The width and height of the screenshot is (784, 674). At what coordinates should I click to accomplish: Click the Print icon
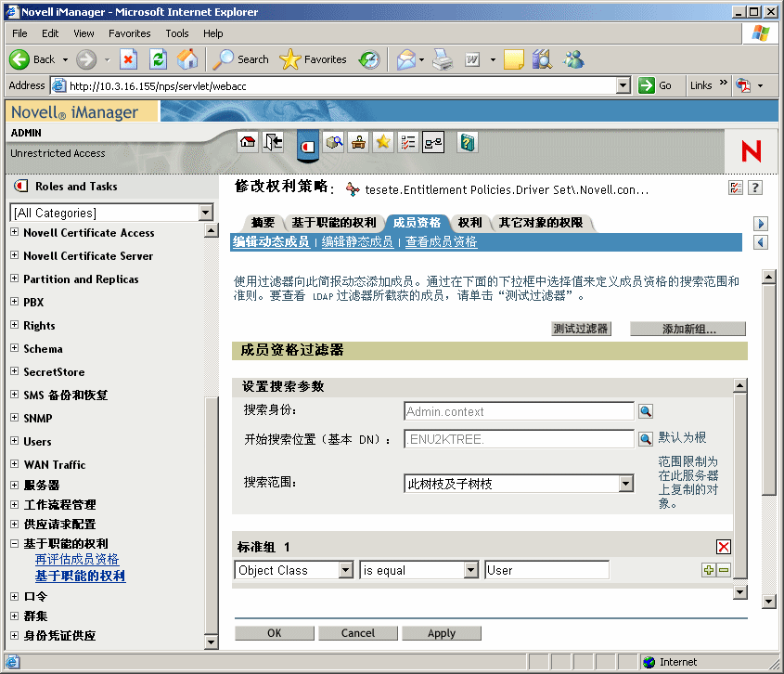pos(443,59)
